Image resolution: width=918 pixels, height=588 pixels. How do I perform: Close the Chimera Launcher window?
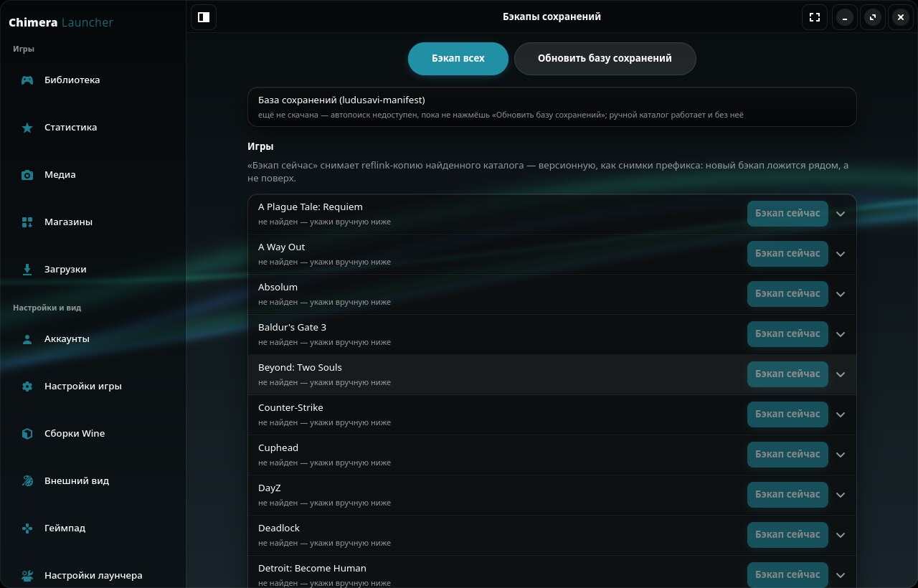tap(901, 17)
